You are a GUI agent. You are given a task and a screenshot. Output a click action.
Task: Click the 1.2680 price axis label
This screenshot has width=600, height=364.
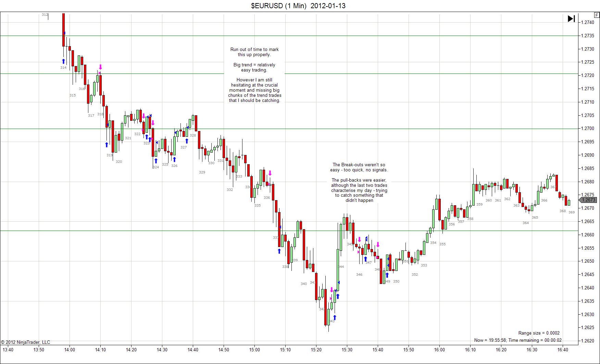[x=587, y=182]
